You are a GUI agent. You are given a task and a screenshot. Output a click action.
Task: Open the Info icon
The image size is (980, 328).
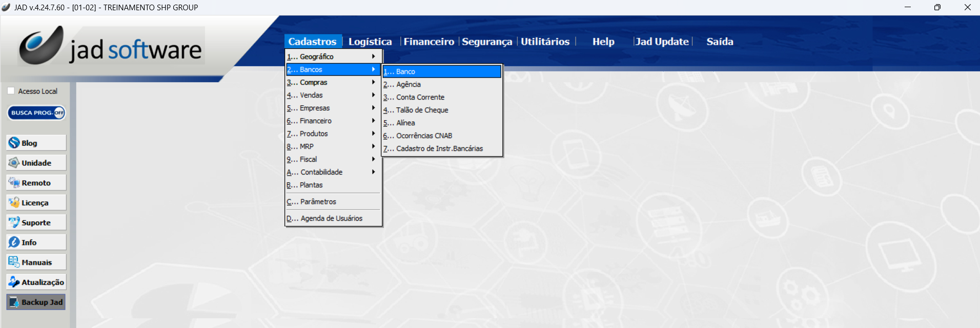(x=14, y=242)
